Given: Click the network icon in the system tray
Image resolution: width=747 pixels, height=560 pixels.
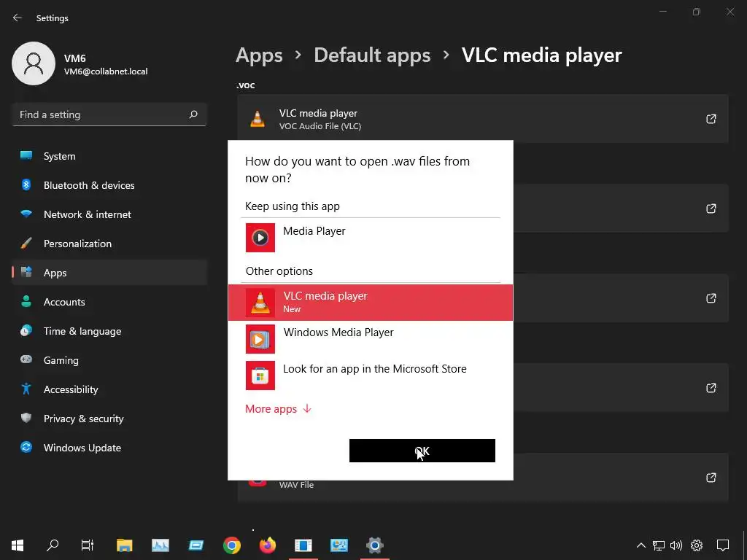Looking at the screenshot, I should pos(659,545).
